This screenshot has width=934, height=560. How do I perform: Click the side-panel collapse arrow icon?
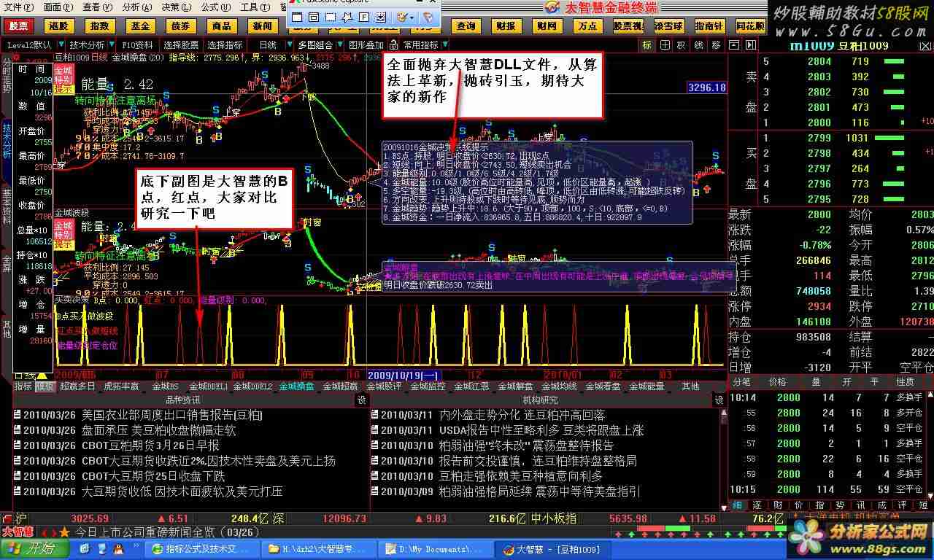click(x=751, y=44)
